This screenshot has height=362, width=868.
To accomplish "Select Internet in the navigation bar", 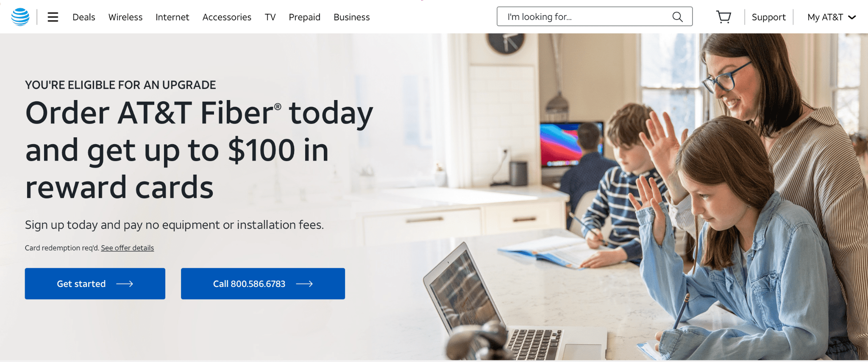I will pyautogui.click(x=172, y=17).
